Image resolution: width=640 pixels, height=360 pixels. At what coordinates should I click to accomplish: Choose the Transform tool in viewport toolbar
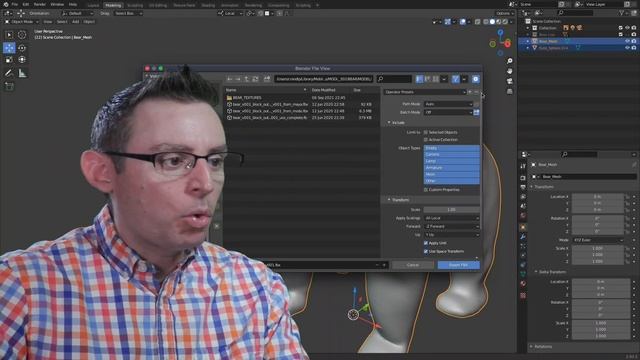pyautogui.click(x=22, y=60)
